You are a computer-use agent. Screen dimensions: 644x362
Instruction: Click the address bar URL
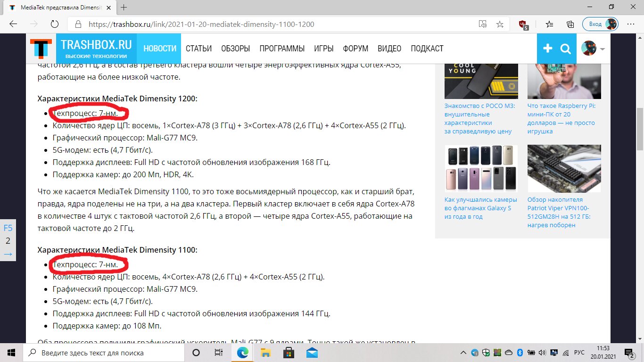point(201,24)
